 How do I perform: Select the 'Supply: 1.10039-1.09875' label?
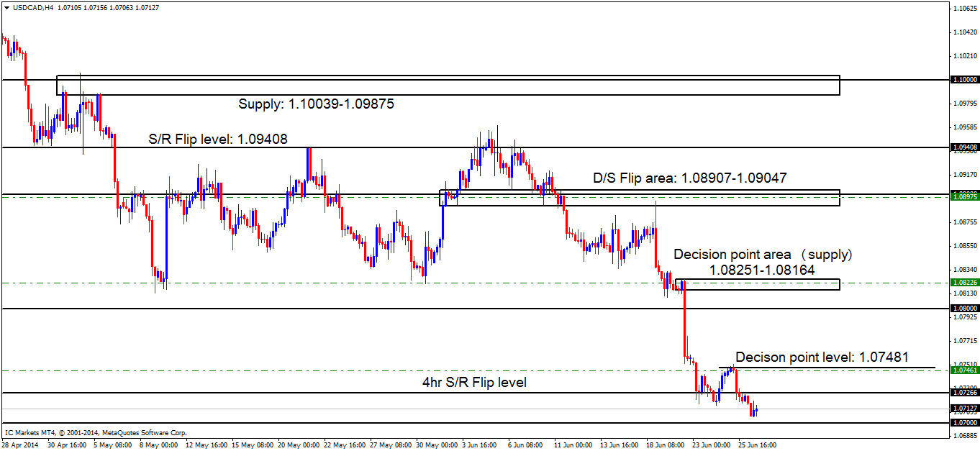pos(316,104)
